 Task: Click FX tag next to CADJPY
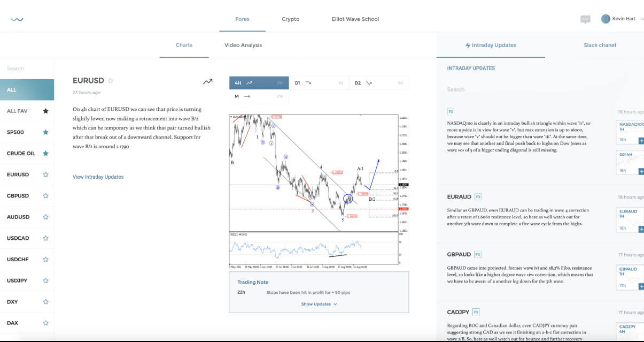(x=476, y=312)
